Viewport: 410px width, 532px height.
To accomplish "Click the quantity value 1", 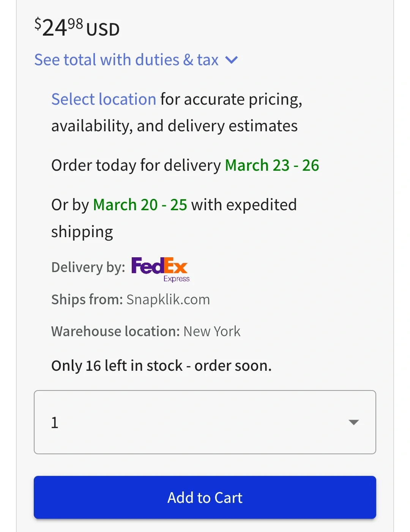I will tap(55, 423).
